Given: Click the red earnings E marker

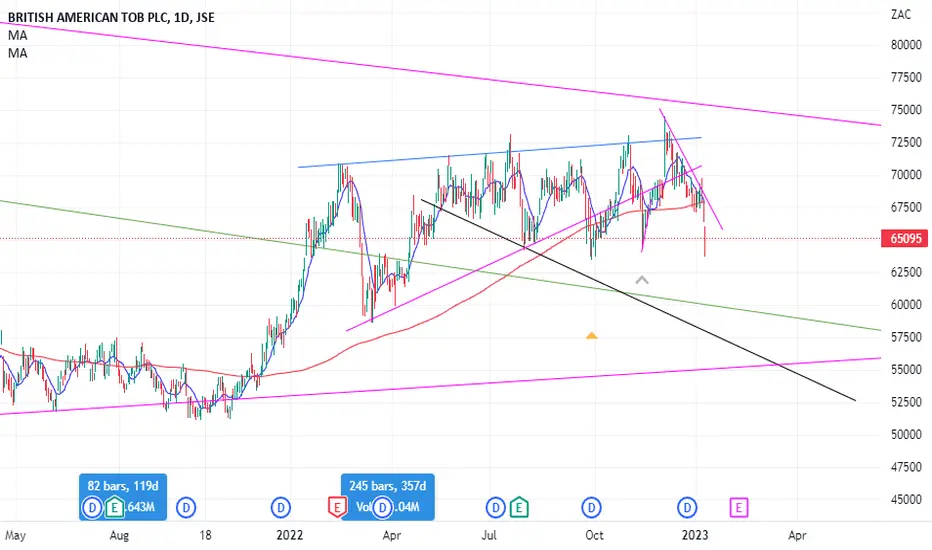Looking at the screenshot, I should (337, 508).
